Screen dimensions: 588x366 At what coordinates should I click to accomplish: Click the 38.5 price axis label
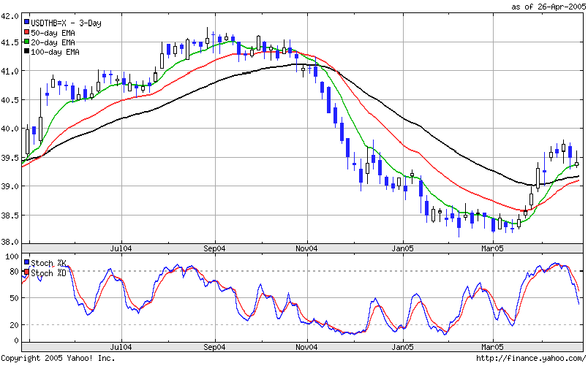pyautogui.click(x=10, y=216)
